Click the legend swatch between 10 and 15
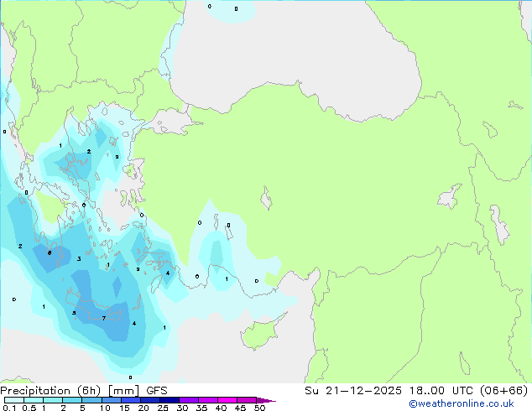Image resolution: width=532 pixels, height=411 pixels. (x=112, y=400)
